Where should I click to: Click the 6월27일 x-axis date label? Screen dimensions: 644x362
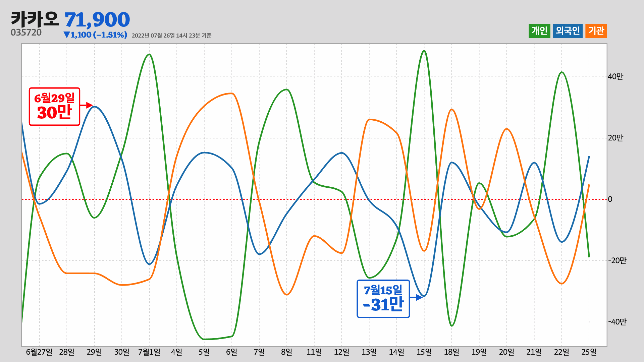tap(39, 352)
